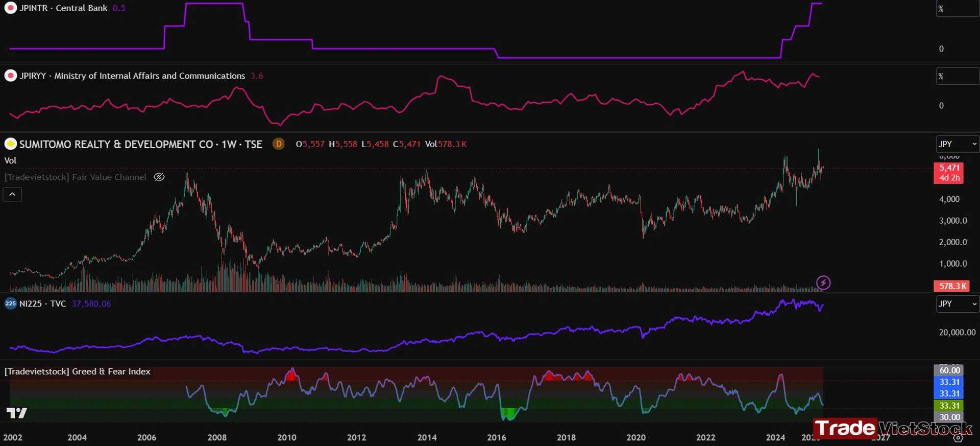This screenshot has width=980, height=446.
Task: Click the 2,000.0 price axis label
Action: coord(953,242)
